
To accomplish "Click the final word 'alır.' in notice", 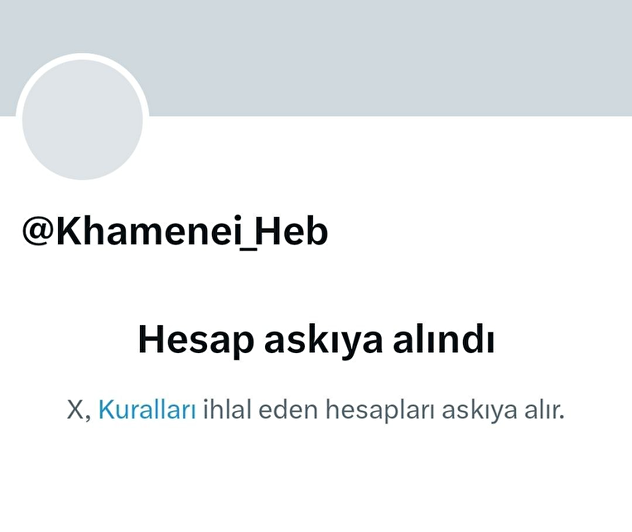I will click(544, 409).
